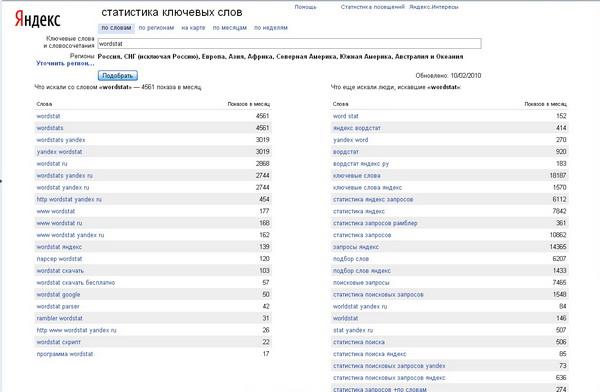600x392 pixels.
Task: Click 'Обновлено: 10/02/2010' date text
Action: pos(448,75)
